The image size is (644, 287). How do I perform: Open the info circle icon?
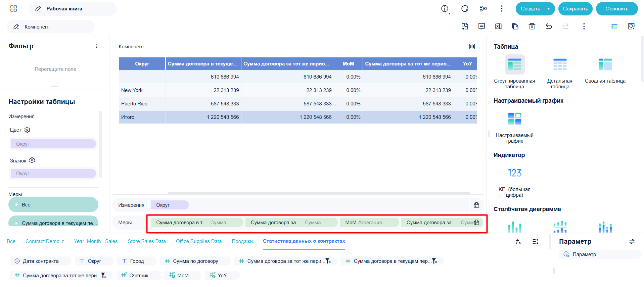[x=445, y=9]
